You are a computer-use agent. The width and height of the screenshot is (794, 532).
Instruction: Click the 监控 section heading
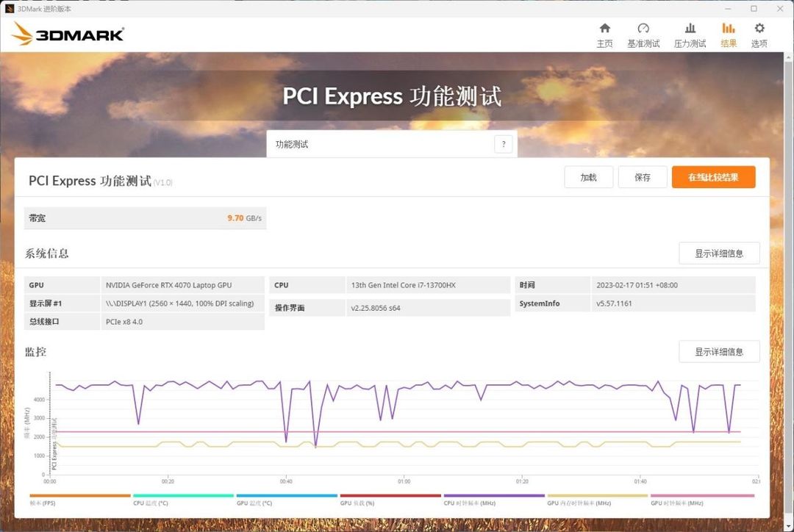click(35, 352)
